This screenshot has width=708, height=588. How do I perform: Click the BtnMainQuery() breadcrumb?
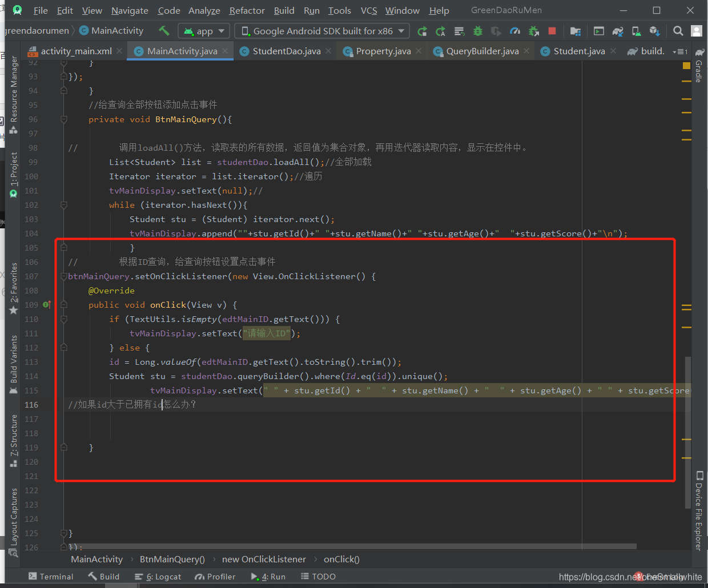(172, 559)
